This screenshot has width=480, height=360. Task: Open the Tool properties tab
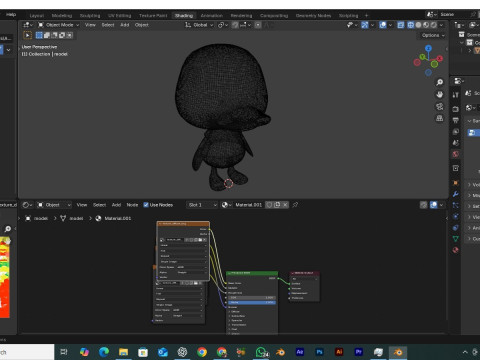[x=456, y=95]
